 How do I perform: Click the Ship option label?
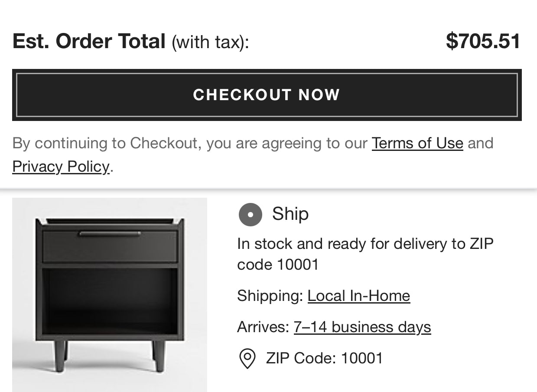coord(290,214)
